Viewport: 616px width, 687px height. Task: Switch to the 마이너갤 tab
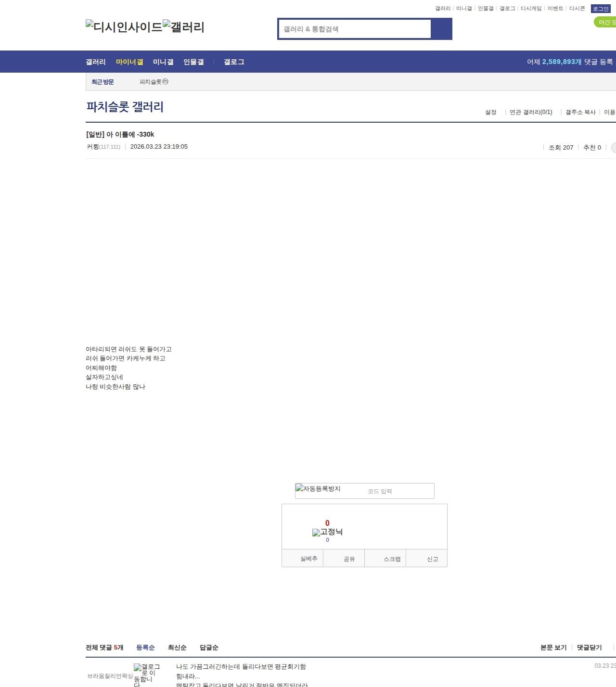click(129, 62)
